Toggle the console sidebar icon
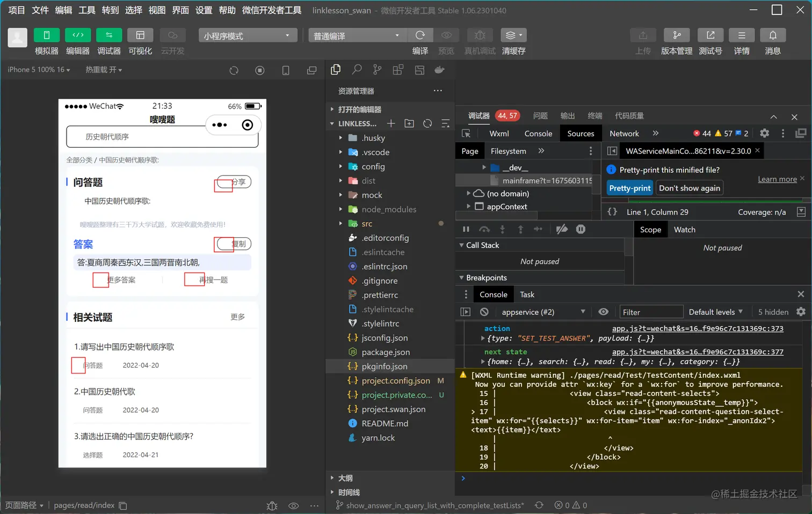 (x=466, y=312)
